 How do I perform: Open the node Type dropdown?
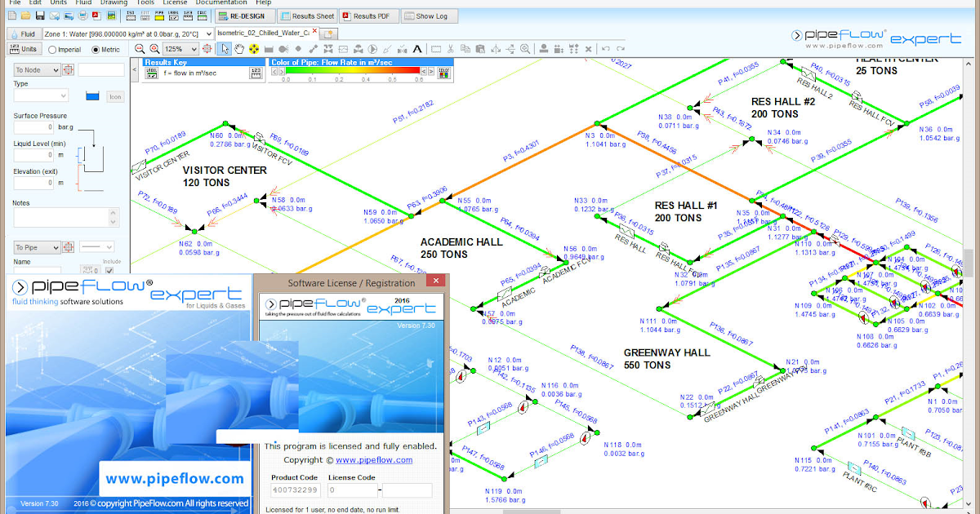[x=41, y=95]
